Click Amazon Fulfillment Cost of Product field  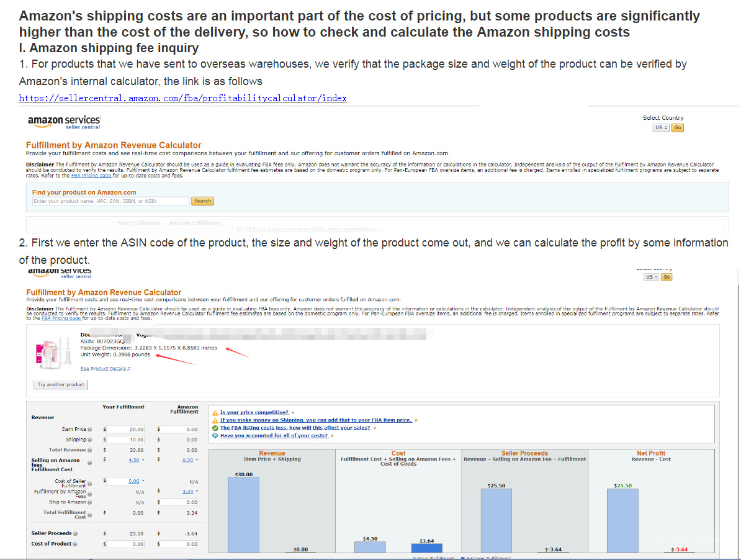point(179,544)
